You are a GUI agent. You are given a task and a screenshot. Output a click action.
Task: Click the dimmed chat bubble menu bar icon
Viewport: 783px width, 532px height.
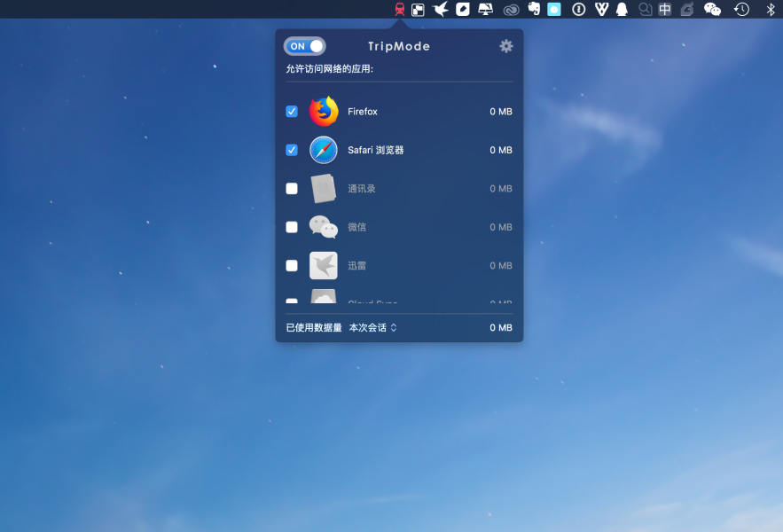click(646, 9)
